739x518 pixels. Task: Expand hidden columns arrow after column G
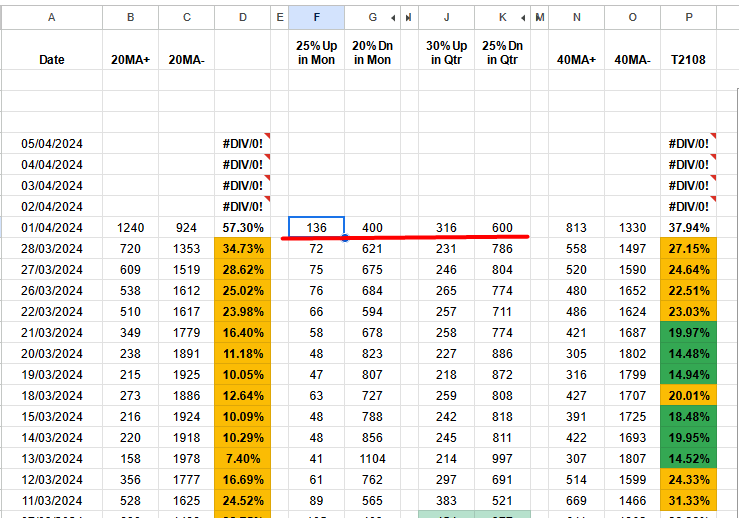point(393,18)
